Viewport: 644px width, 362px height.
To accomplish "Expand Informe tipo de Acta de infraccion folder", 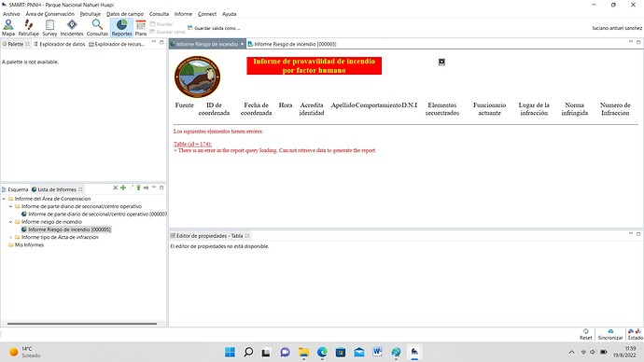I will coord(11,237).
